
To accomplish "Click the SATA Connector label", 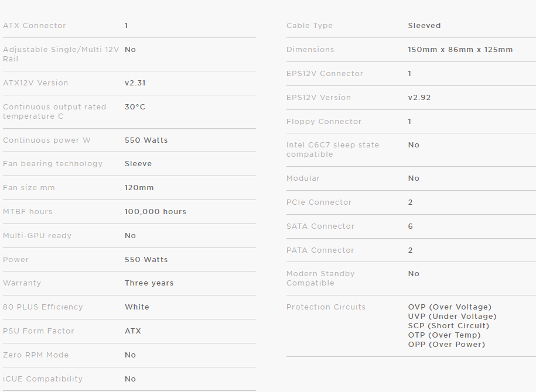I will tap(320, 226).
